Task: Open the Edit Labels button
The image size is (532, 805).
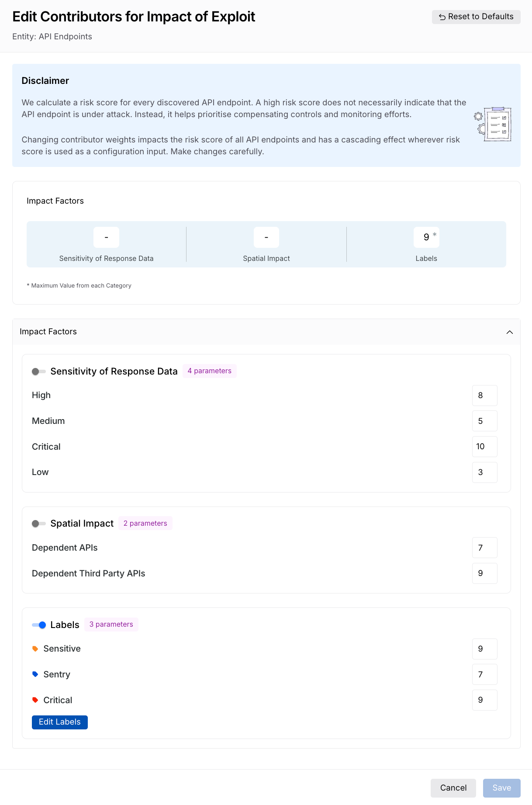Action: [60, 722]
